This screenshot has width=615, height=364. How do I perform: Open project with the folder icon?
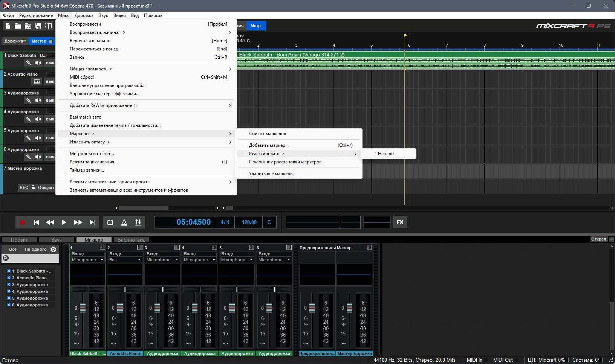pos(18,26)
